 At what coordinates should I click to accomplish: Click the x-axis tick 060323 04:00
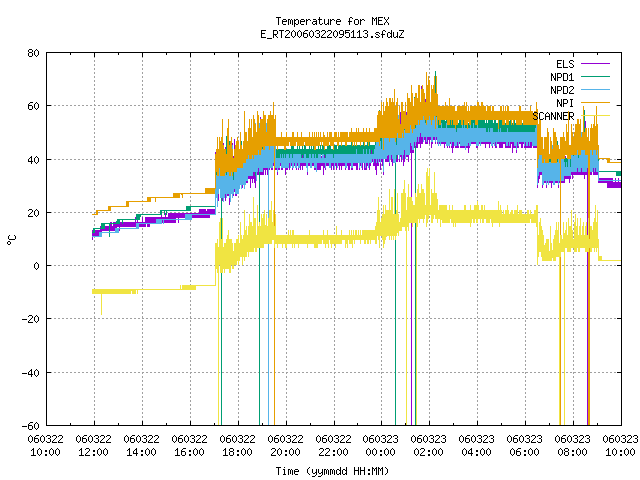point(477,445)
